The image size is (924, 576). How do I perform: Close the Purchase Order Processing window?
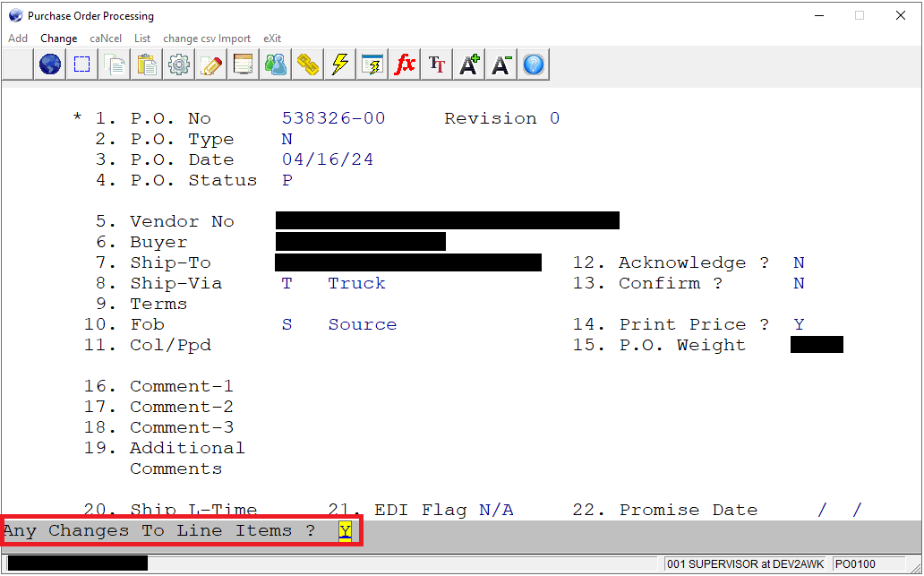[x=901, y=16]
